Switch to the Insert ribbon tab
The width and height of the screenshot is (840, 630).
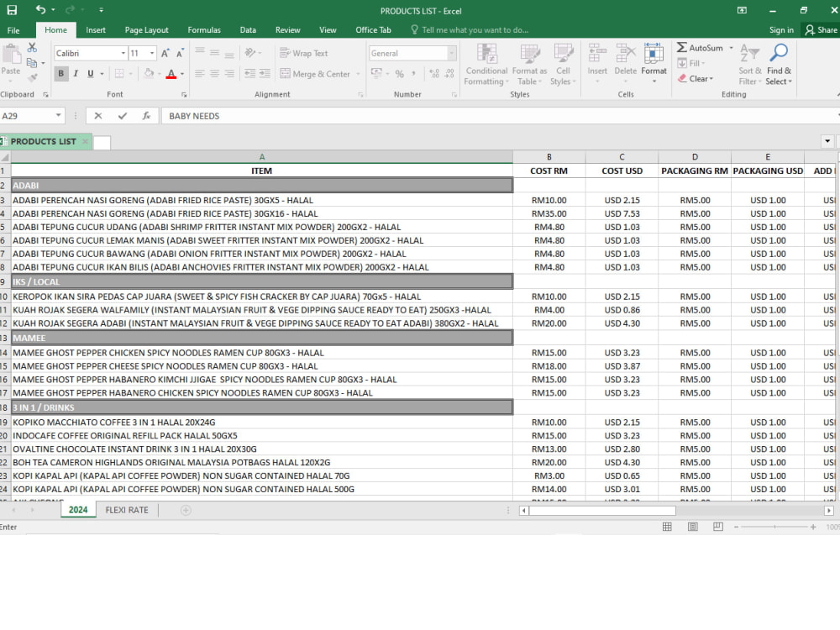coord(96,30)
